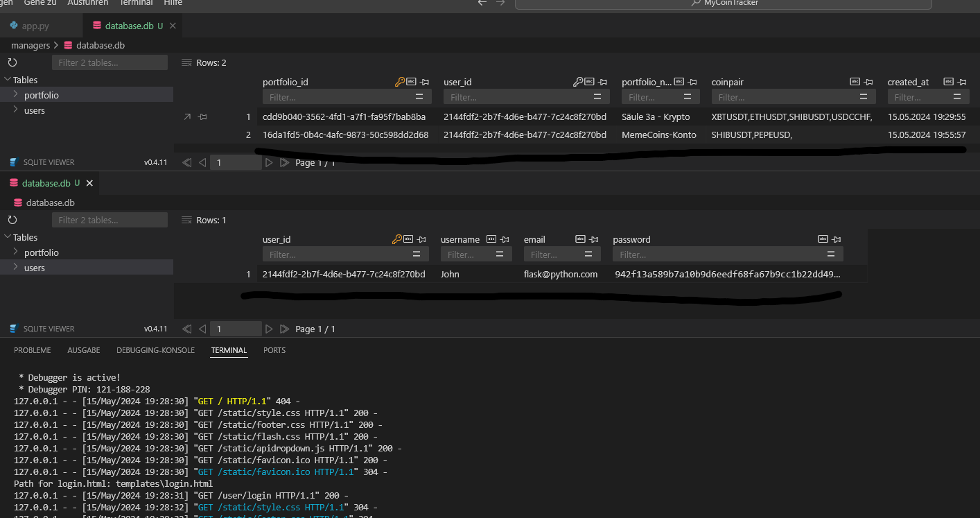The height and width of the screenshot is (518, 980).
Task: Open the PROBLEME panel tab
Action: point(33,350)
